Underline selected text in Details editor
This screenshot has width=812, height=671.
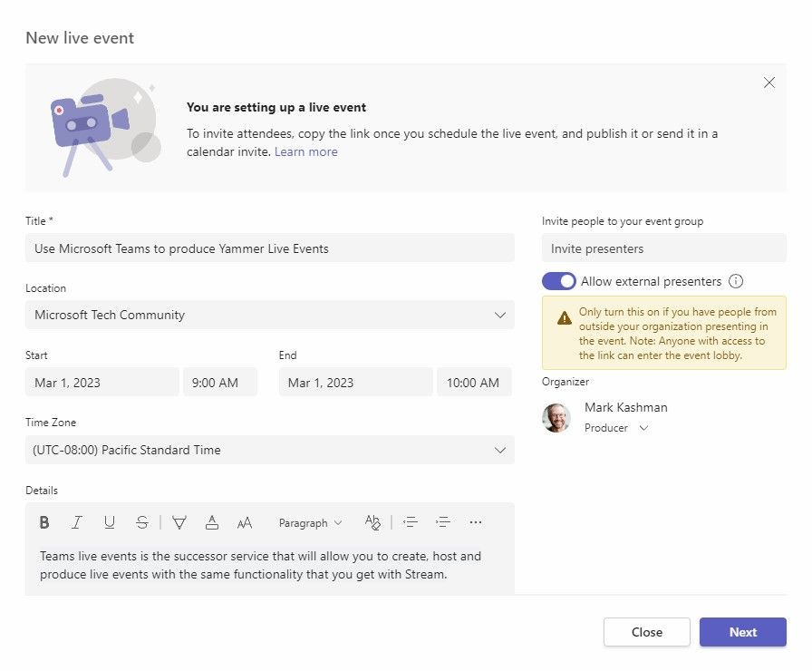(x=110, y=522)
